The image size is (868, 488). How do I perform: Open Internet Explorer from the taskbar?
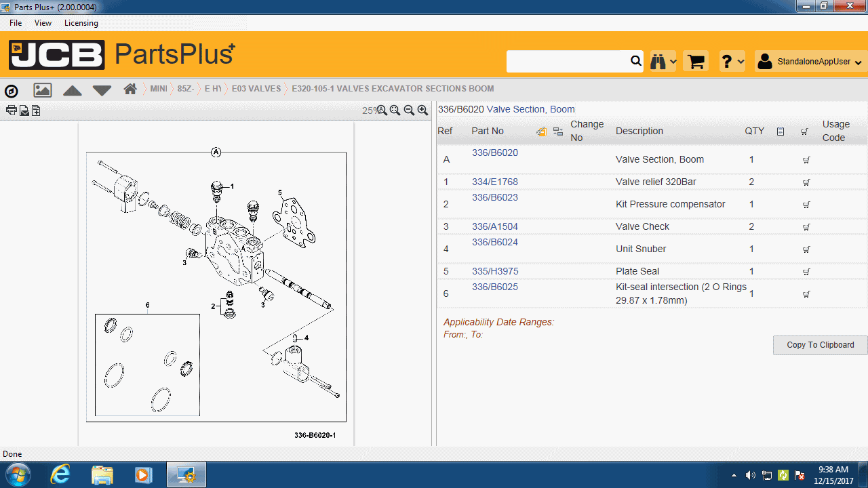coord(60,474)
